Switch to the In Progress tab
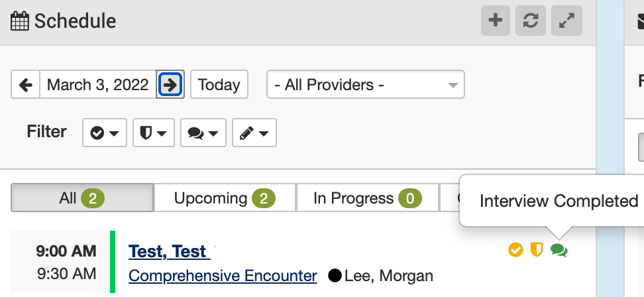Screen dimensions: 644x297 click(x=367, y=198)
